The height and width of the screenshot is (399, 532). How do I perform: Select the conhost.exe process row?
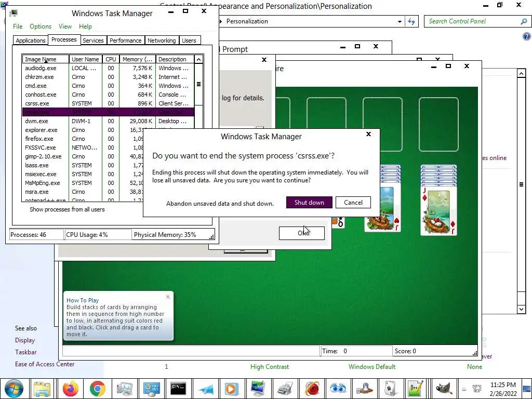108,95
